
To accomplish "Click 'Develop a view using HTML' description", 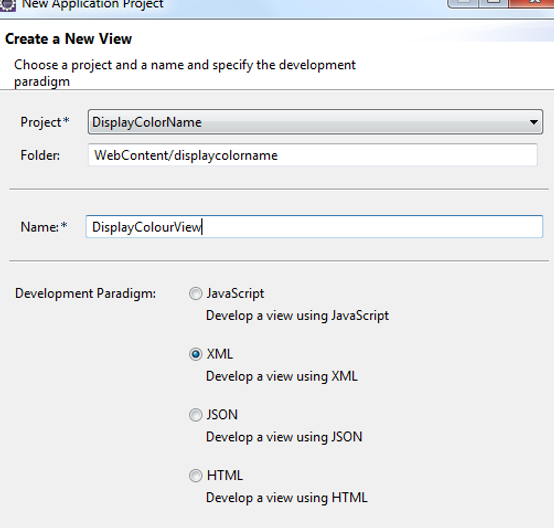I will 287,498.
